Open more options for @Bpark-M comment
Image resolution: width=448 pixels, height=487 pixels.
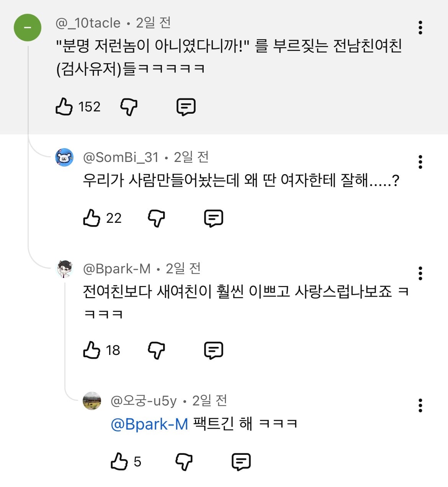tap(420, 273)
